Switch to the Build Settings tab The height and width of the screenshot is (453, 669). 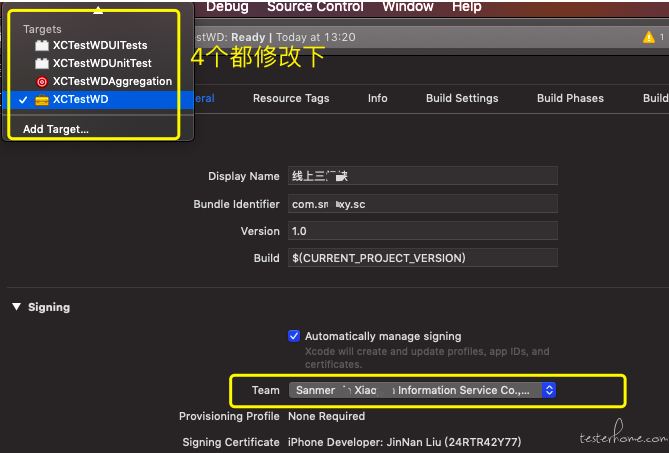(x=462, y=98)
